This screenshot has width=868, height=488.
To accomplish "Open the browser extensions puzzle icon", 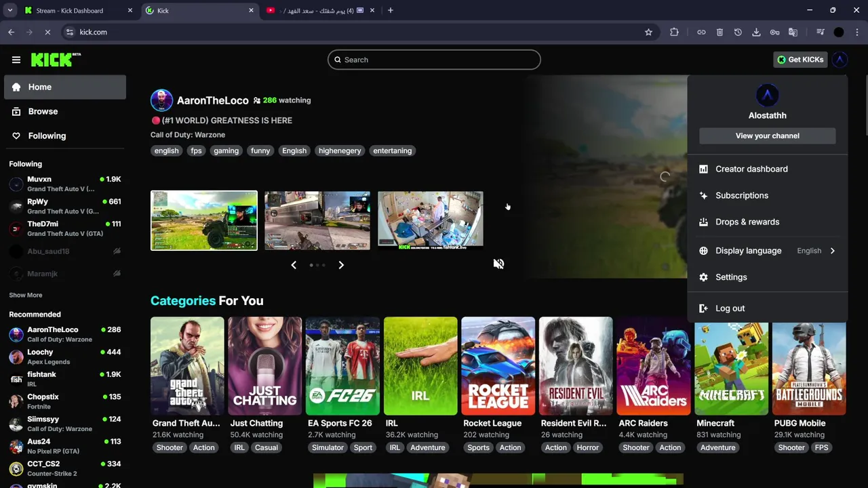I will pyautogui.click(x=674, y=32).
